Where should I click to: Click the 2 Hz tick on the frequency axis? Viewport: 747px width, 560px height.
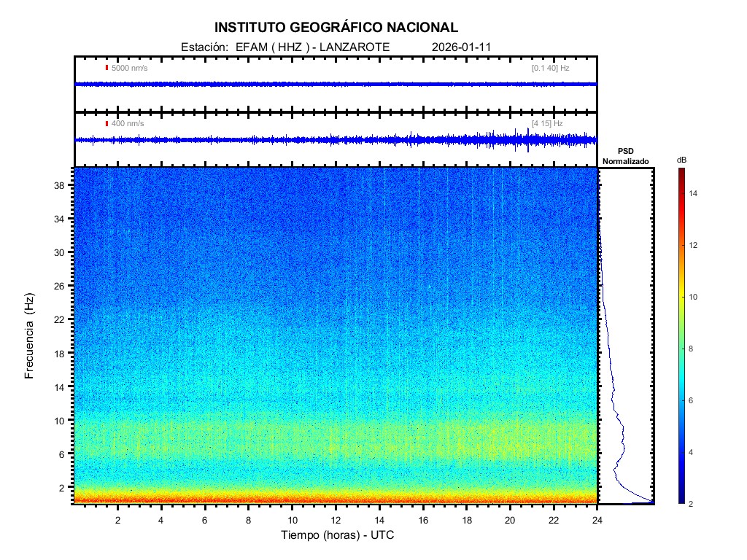pyautogui.click(x=61, y=486)
